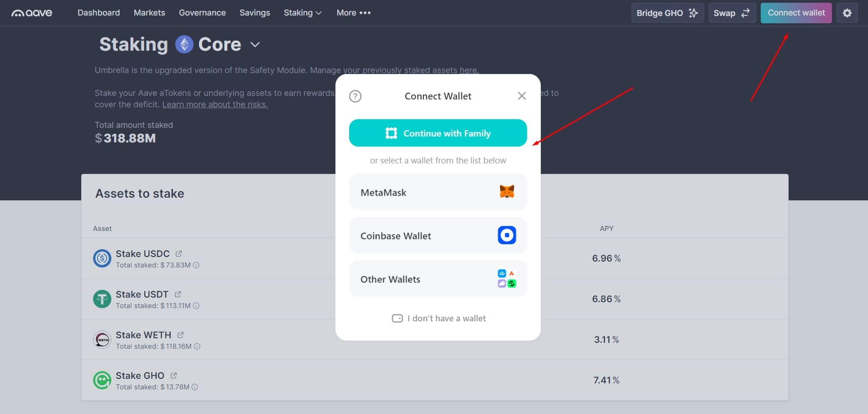Click the Other Wallets icon cluster
The width and height of the screenshot is (868, 414).
[x=507, y=278]
